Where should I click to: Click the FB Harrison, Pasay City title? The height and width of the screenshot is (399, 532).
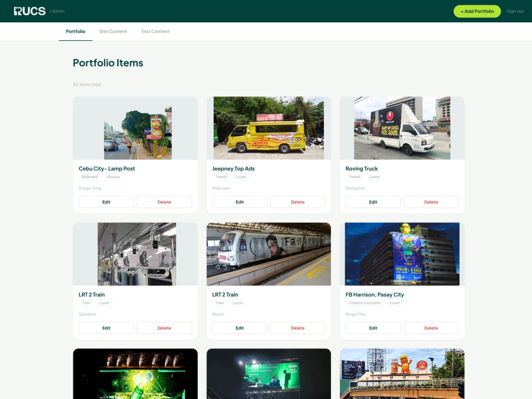[x=375, y=295]
